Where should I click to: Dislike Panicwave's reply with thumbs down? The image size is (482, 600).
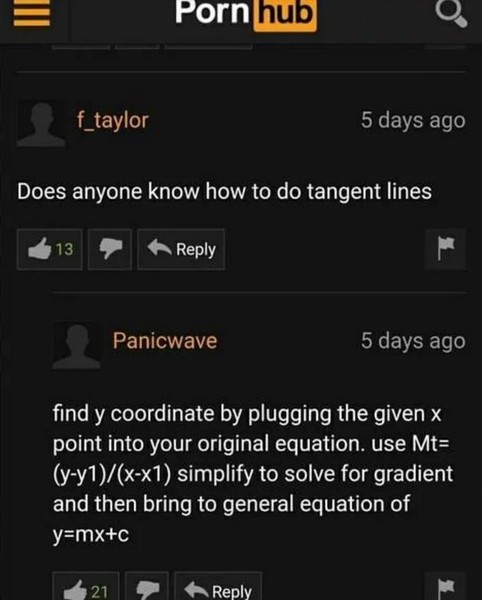tap(147, 586)
